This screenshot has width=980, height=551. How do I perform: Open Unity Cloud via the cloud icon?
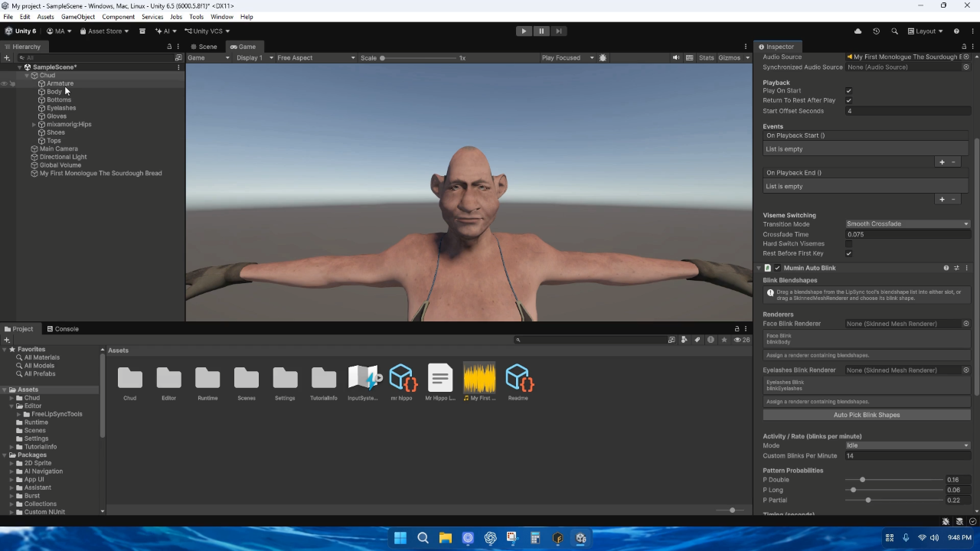click(857, 31)
